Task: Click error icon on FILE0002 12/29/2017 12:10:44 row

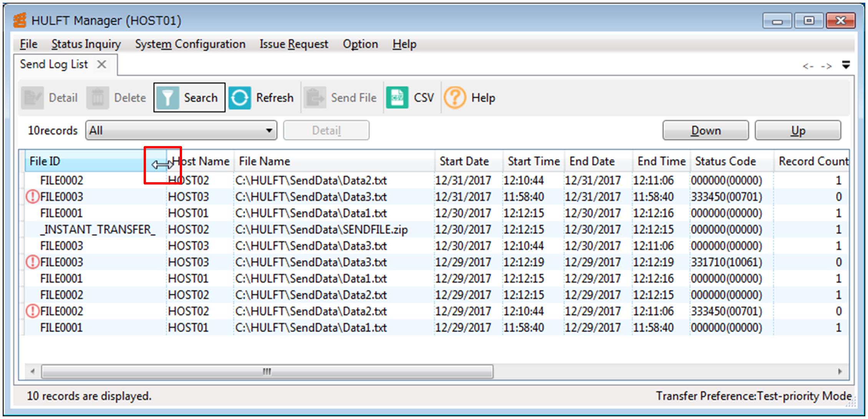Action: [32, 311]
